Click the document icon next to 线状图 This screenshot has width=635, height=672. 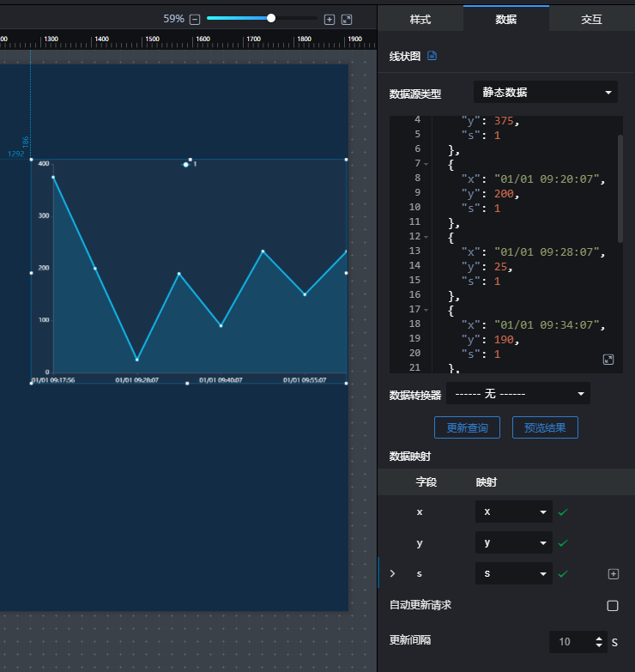432,56
